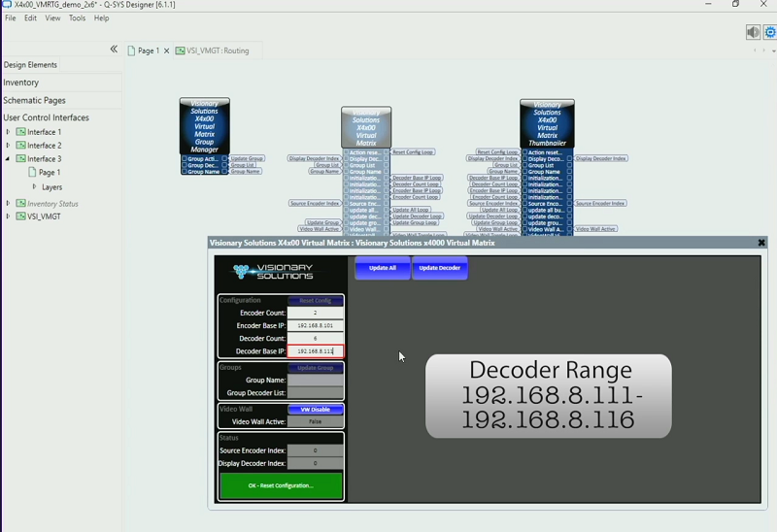
Task: Click the Inventory Status icon
Action: click(20, 203)
